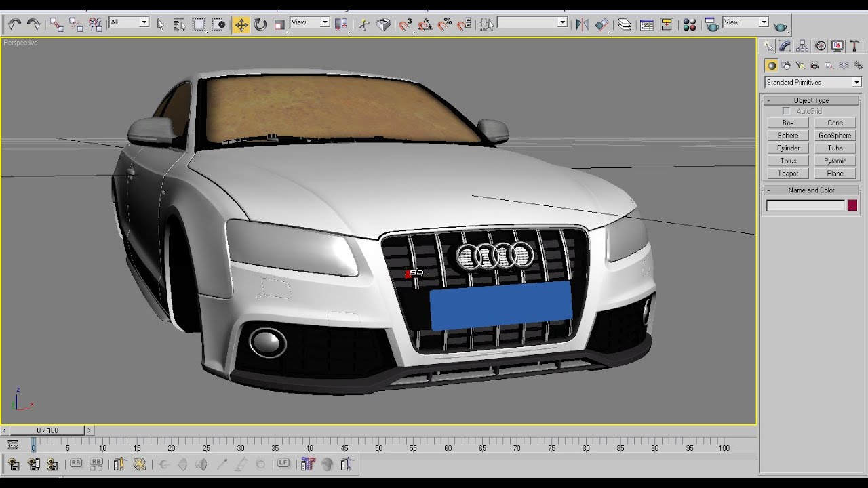Open the Layer Manager
Image resolution: width=868 pixels, height=488 pixels.
[x=625, y=24]
